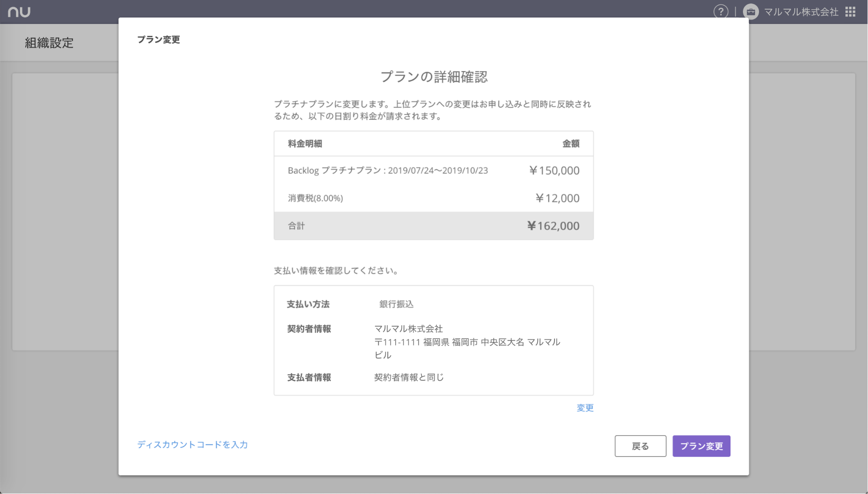The width and height of the screenshot is (868, 494).
Task: Click the ￥150,000 amount
Action: tap(554, 171)
